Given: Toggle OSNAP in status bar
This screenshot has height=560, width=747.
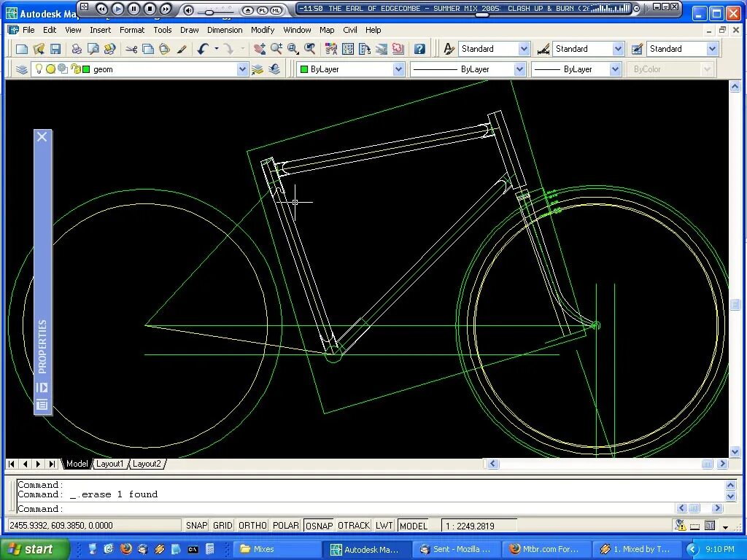Looking at the screenshot, I should pos(319,525).
